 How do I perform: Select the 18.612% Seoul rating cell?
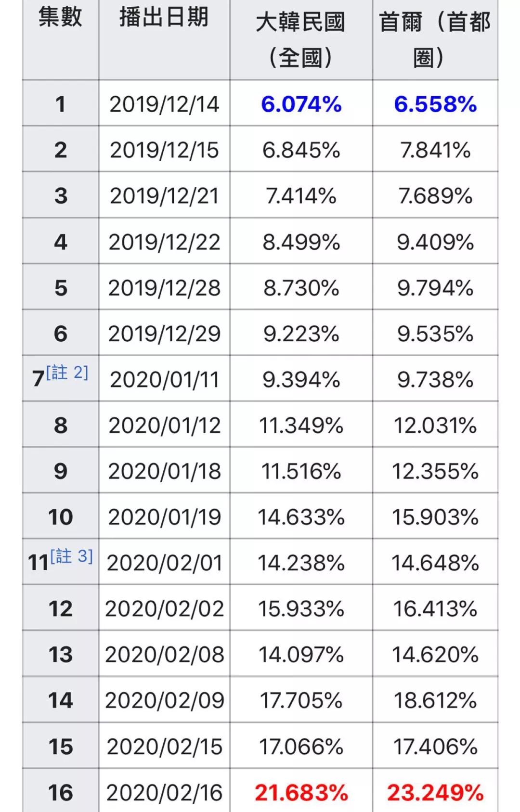(x=435, y=700)
